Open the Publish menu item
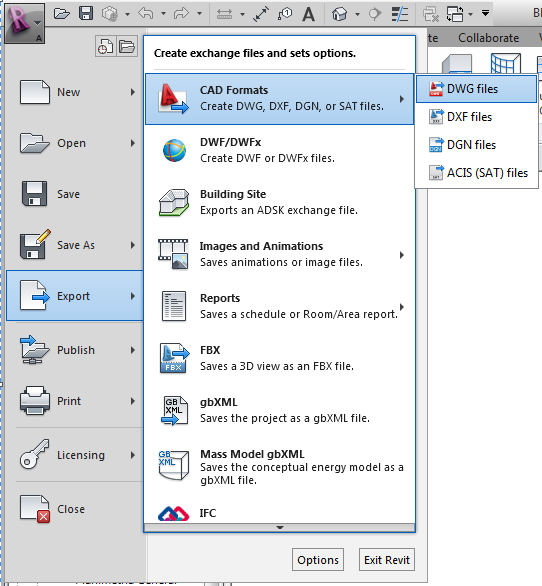 (x=75, y=350)
